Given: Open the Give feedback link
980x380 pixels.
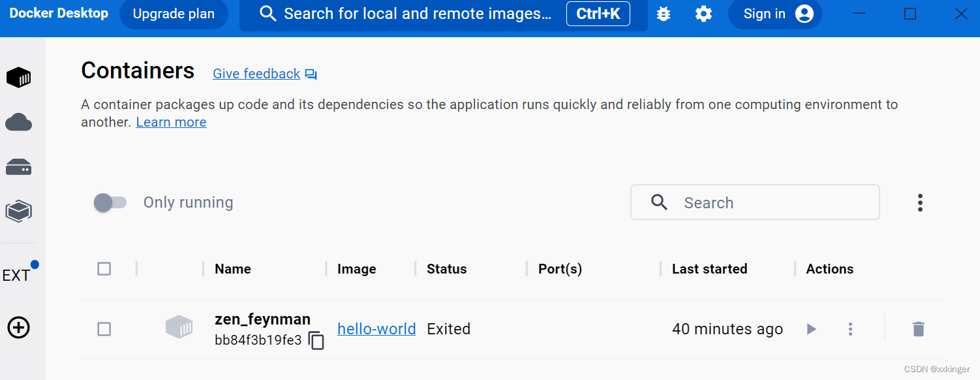Looking at the screenshot, I should coord(256,74).
